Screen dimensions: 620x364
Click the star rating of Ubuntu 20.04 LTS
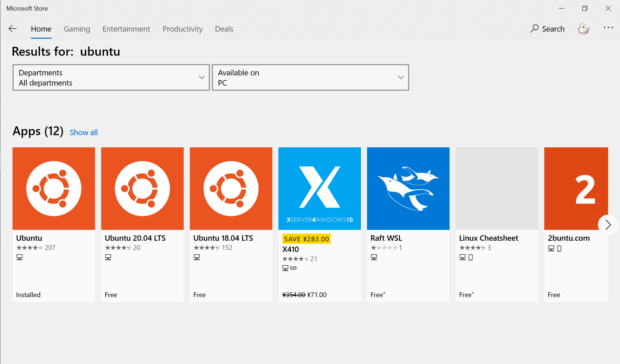click(x=118, y=248)
